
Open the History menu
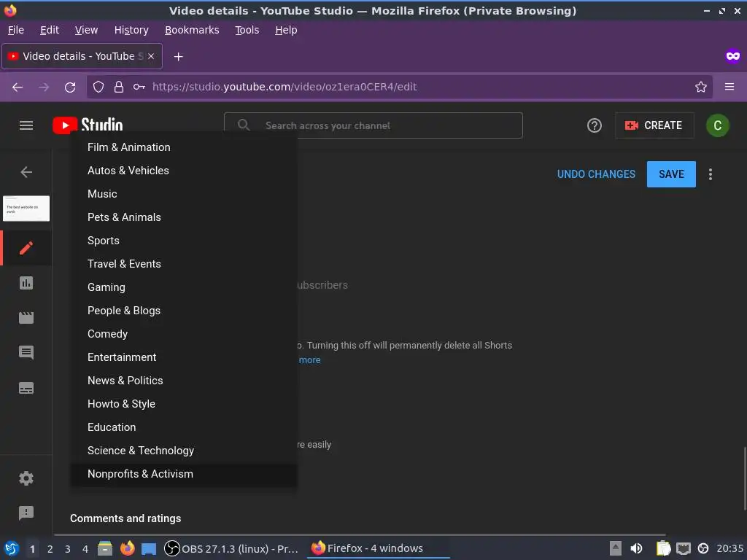[131, 30]
